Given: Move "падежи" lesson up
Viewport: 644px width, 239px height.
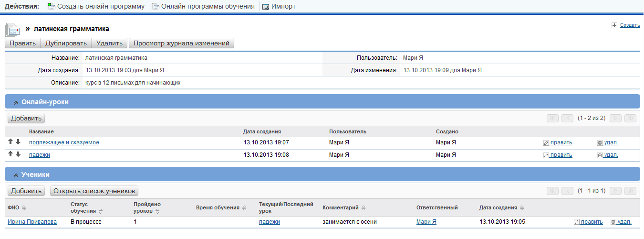Looking at the screenshot, I should [x=10, y=154].
